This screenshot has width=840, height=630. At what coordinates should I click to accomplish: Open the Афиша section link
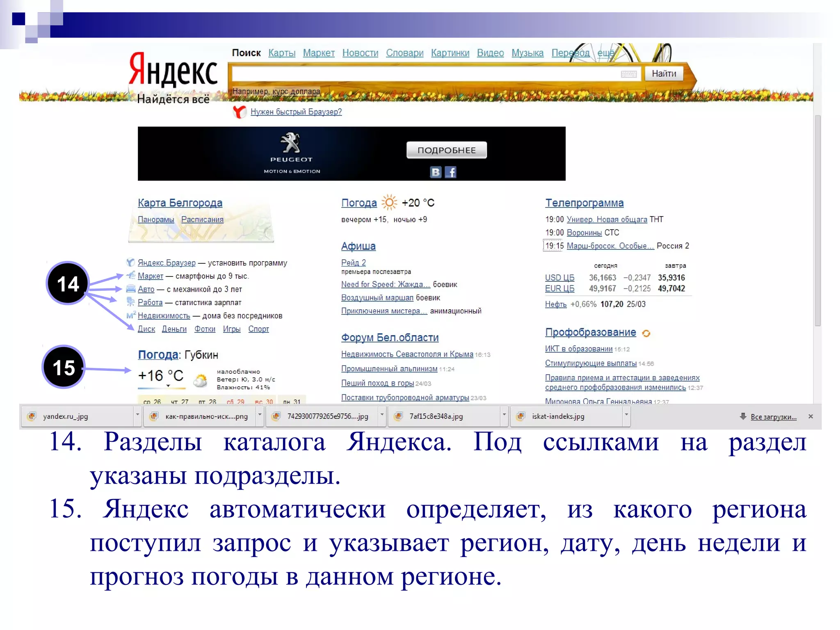(x=358, y=246)
